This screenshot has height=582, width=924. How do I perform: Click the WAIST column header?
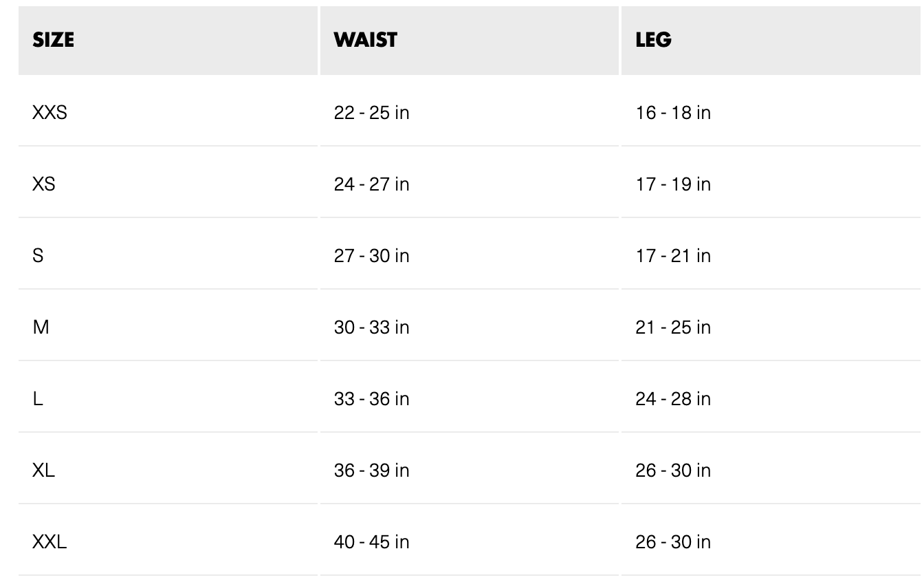[366, 40]
